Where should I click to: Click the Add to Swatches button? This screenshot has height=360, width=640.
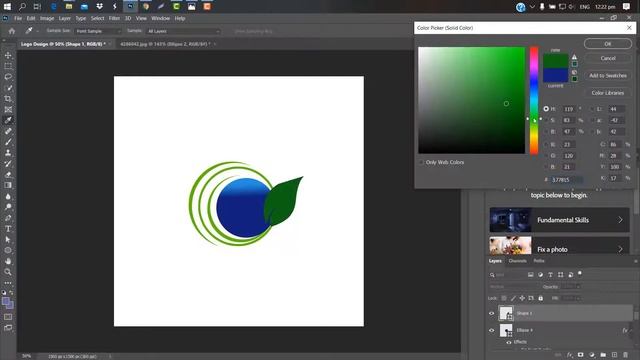tap(608, 76)
